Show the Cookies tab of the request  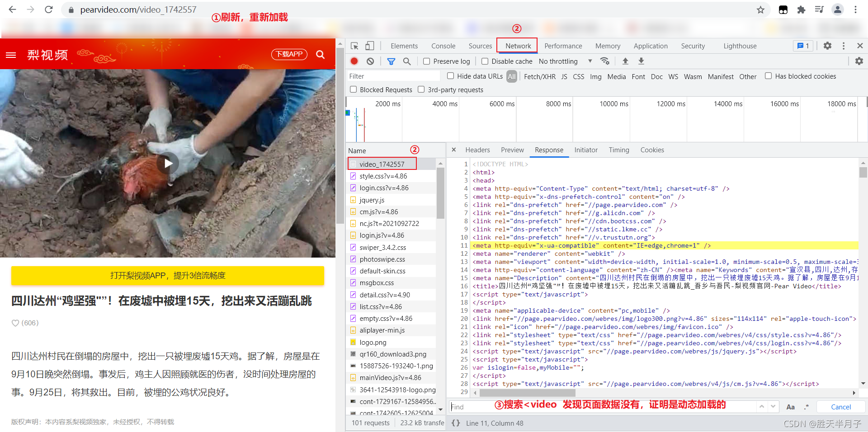coord(652,150)
